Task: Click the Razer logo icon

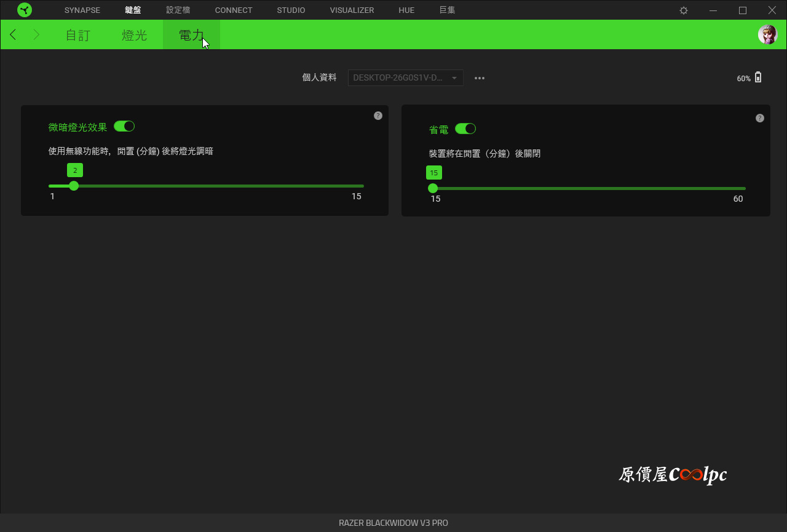Action: (x=25, y=10)
